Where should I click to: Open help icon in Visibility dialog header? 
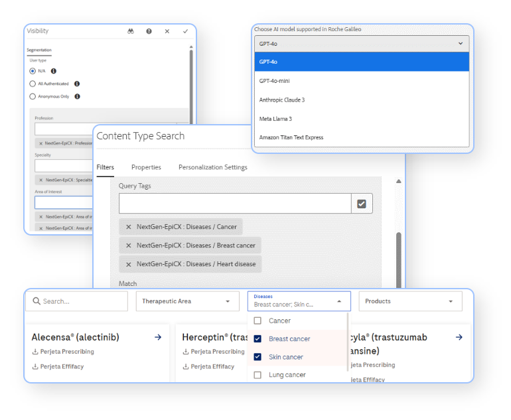149,31
